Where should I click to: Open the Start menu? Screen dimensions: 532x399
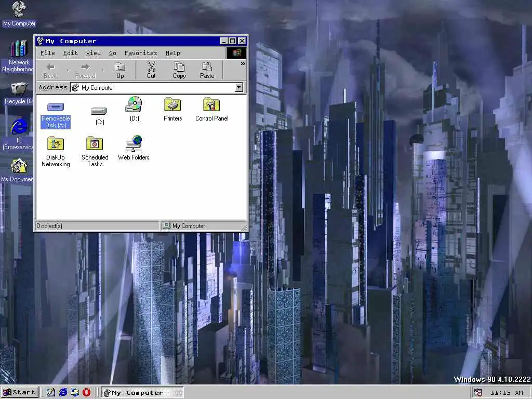click(19, 393)
